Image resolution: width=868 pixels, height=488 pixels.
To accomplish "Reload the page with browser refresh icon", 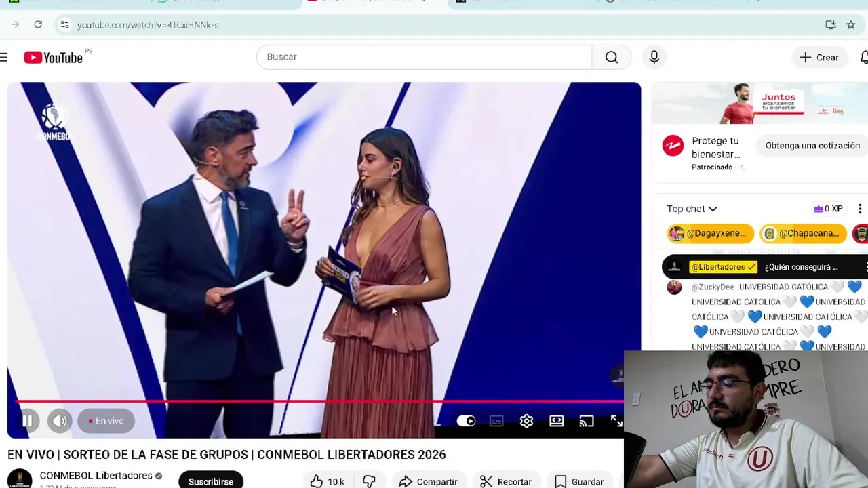I will coord(38,24).
